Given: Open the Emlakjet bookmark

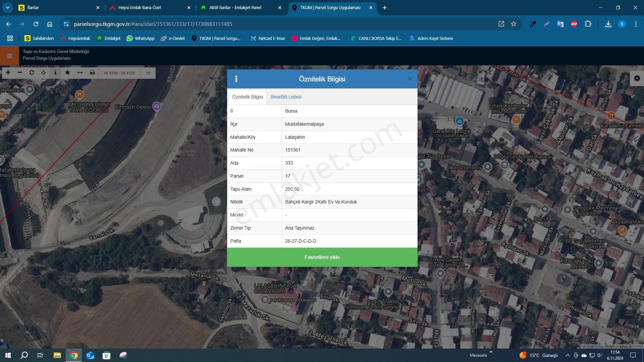Looking at the screenshot, I should (x=108, y=38).
